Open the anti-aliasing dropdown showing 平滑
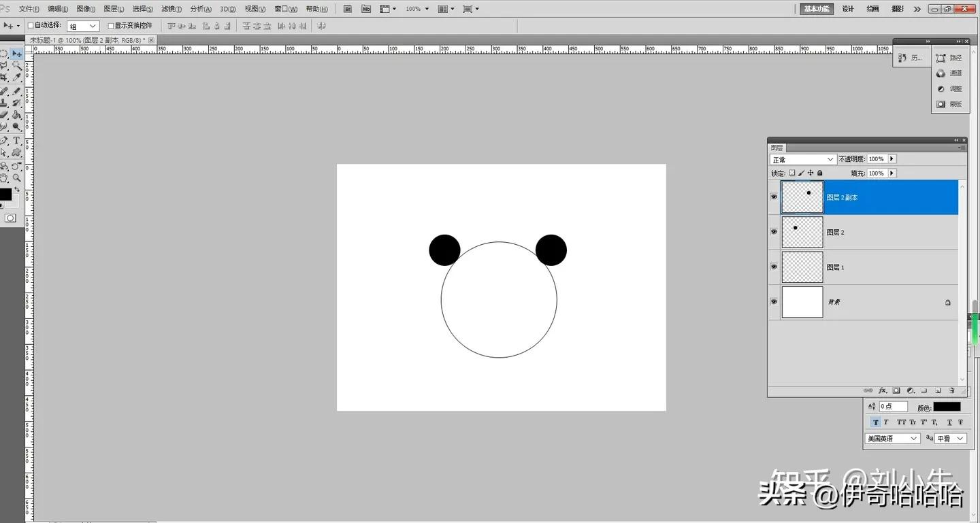 (949, 438)
